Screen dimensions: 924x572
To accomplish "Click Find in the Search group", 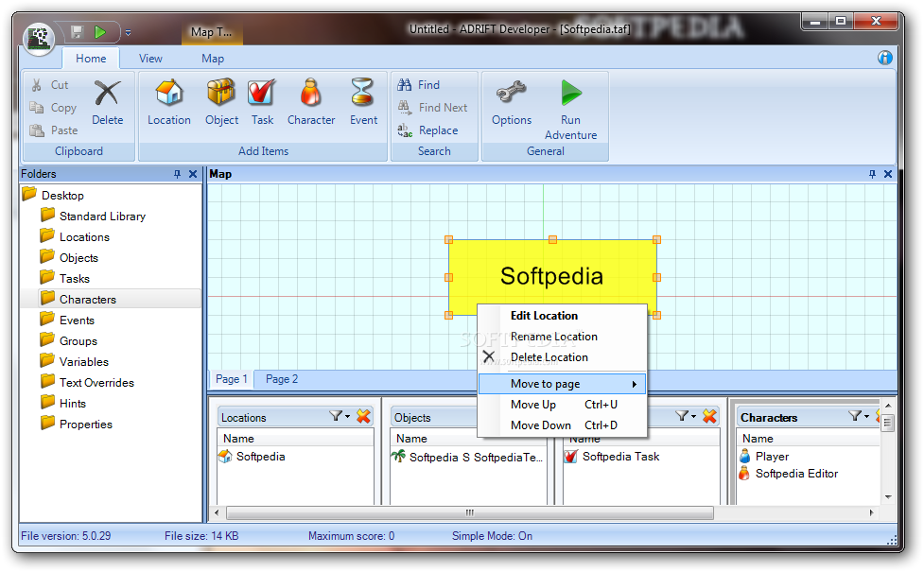I will pyautogui.click(x=419, y=85).
